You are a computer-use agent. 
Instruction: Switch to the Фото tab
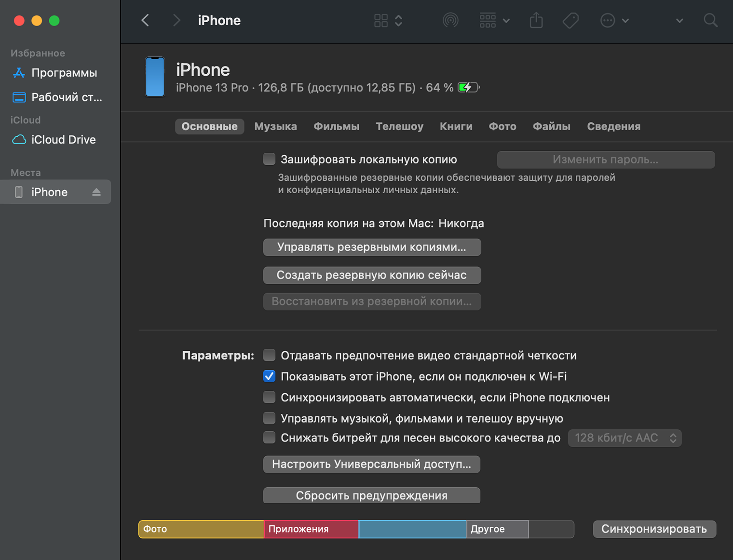point(502,126)
